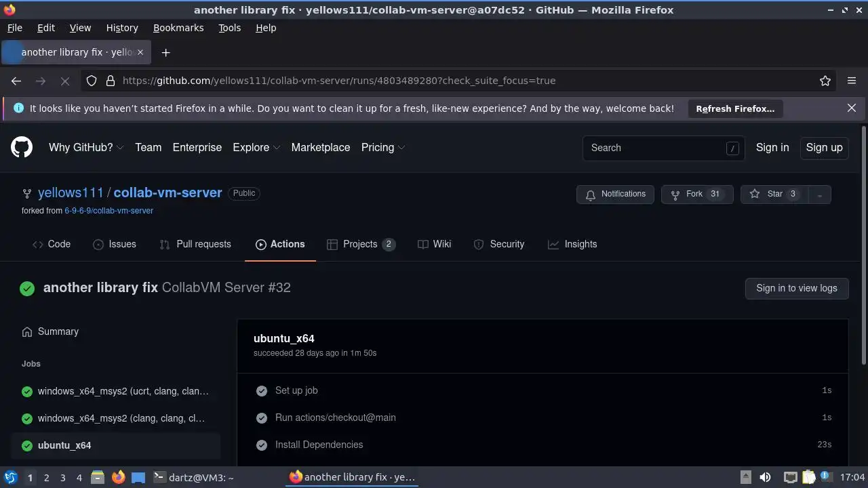Open the collab-vm-server repository link
This screenshot has width=868, height=488.
(167, 192)
